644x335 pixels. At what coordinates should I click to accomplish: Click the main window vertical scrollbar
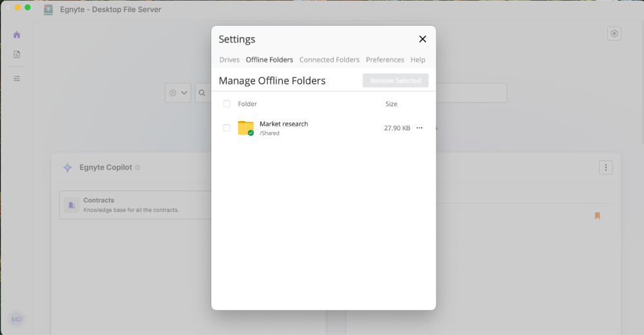click(642, 82)
